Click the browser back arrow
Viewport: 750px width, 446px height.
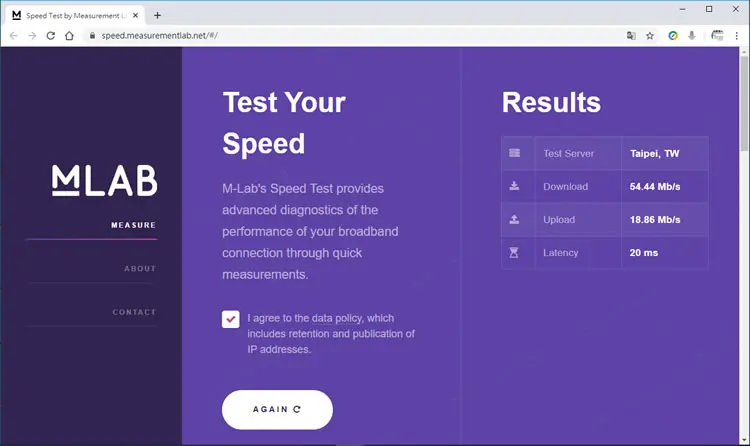(x=13, y=36)
